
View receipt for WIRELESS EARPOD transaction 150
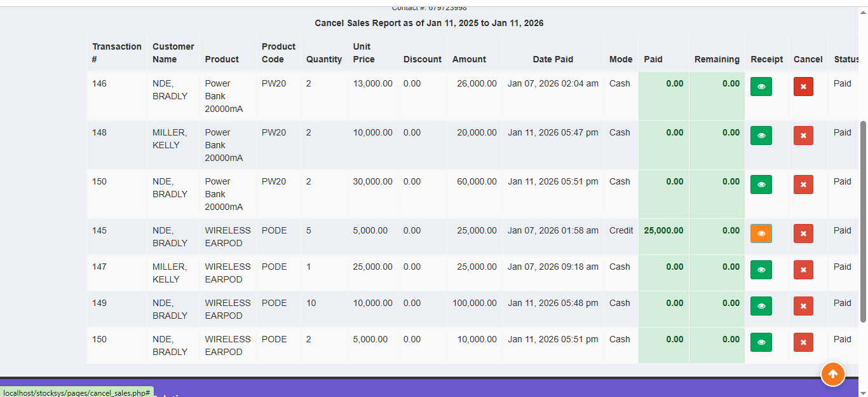click(761, 342)
